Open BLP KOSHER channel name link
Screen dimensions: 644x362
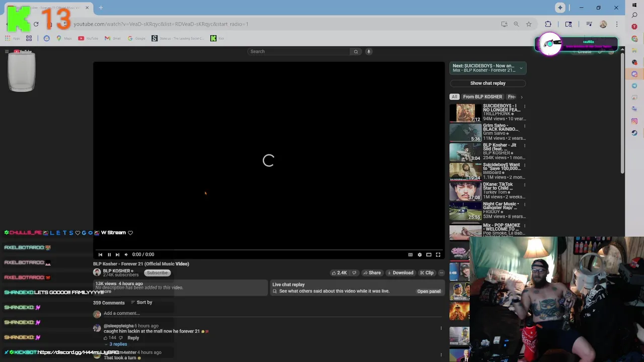click(117, 271)
